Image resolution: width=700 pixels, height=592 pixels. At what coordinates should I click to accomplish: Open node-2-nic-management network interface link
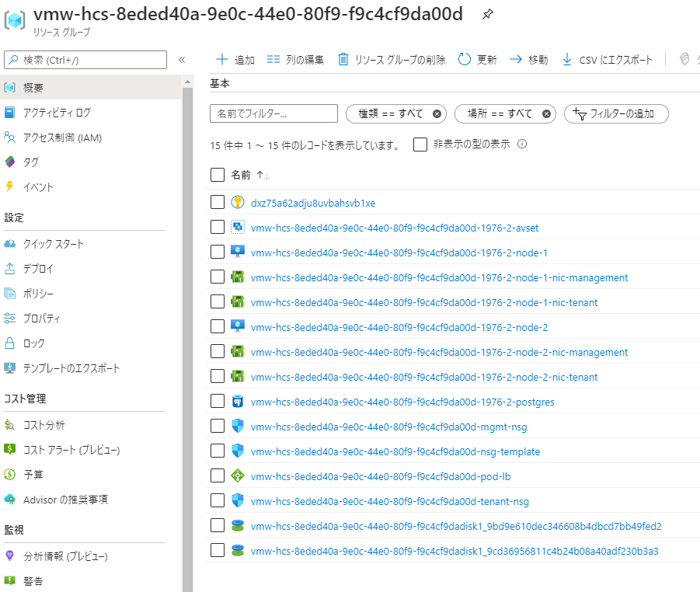coord(439,353)
